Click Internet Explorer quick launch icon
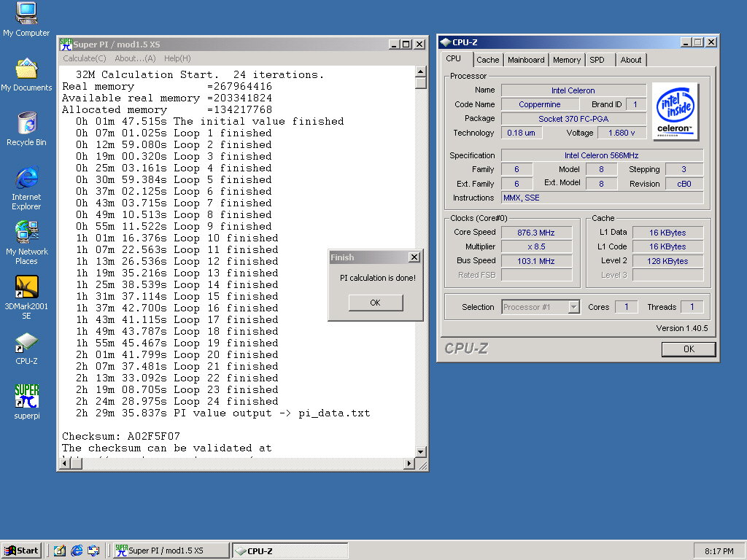This screenshot has height=560, width=747. click(76, 551)
